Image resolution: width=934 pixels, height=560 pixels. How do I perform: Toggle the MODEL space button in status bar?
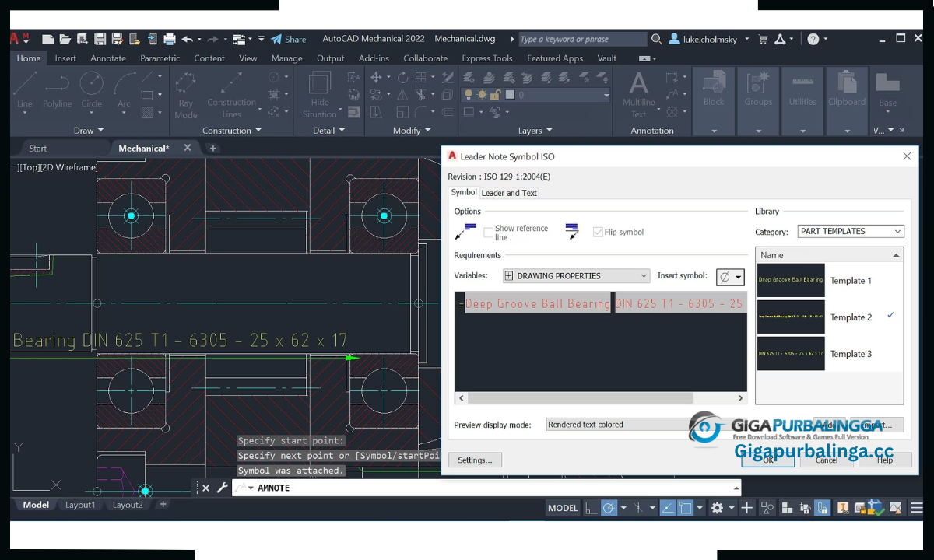(563, 508)
